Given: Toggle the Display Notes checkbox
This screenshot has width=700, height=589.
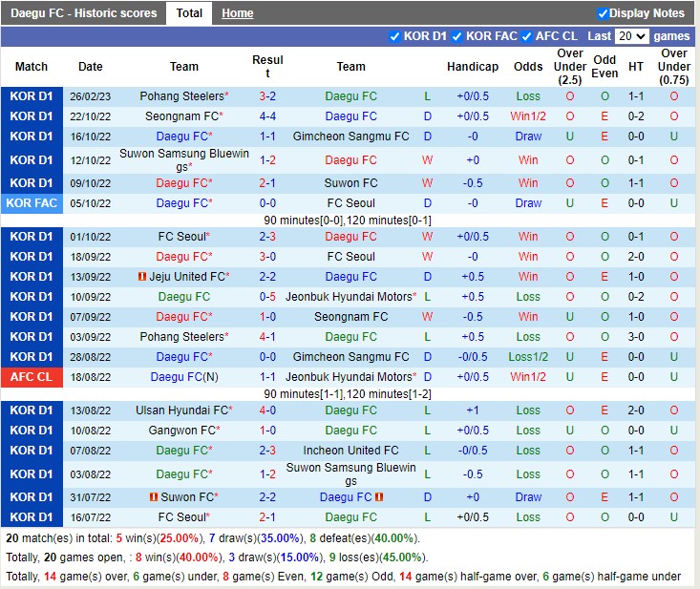Looking at the screenshot, I should click(x=603, y=13).
